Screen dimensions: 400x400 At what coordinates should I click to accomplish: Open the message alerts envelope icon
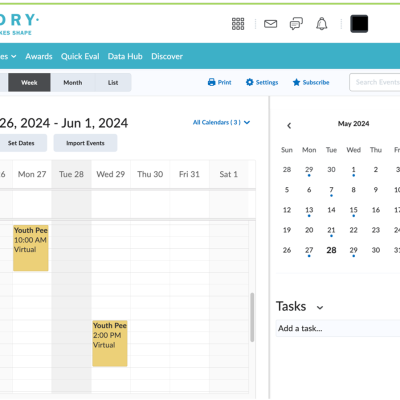(270, 24)
